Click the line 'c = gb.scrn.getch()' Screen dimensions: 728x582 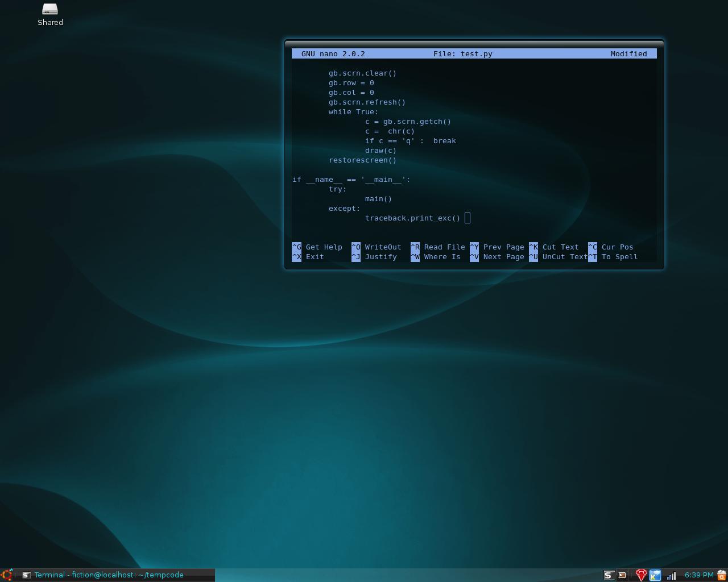pyautogui.click(x=408, y=121)
